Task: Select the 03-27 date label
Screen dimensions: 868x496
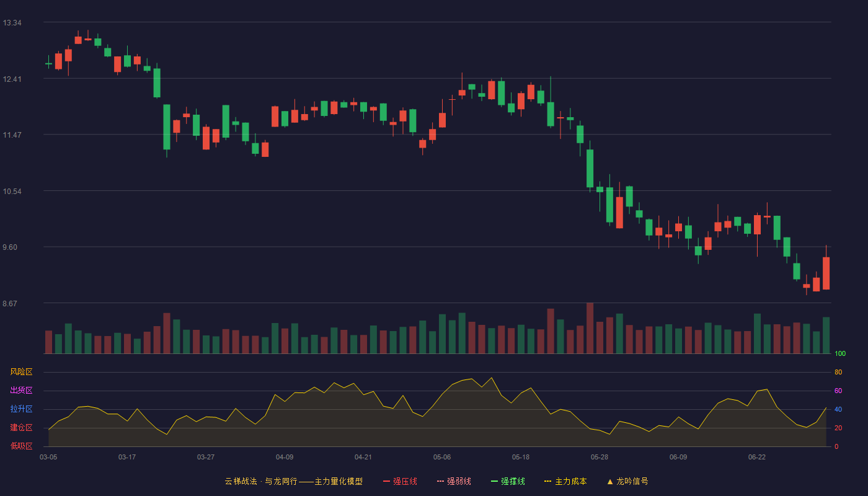Action: [x=206, y=457]
